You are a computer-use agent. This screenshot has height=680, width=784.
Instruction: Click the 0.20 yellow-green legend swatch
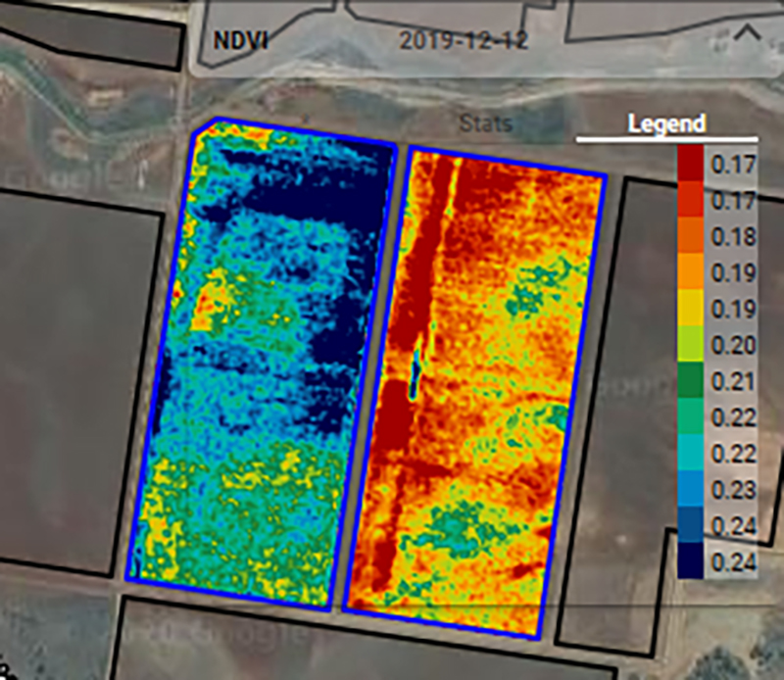click(x=690, y=345)
